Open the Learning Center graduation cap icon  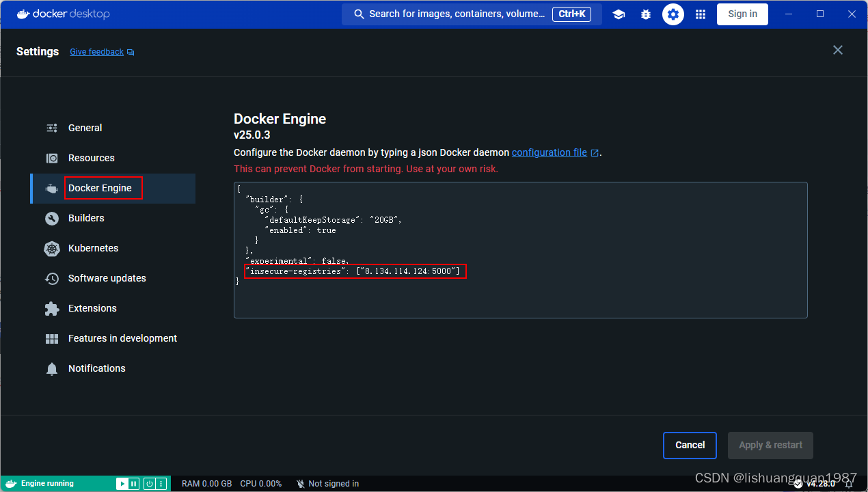[x=619, y=14]
